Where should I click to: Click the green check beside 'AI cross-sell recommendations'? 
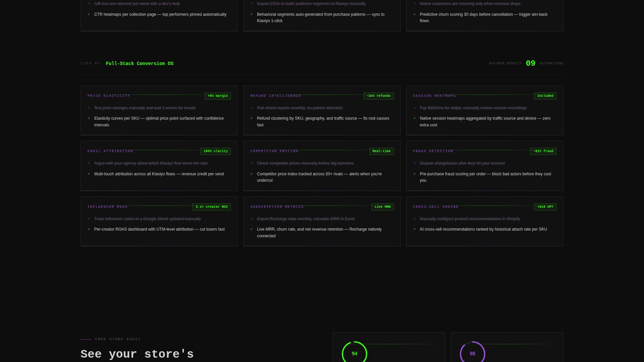415,229
